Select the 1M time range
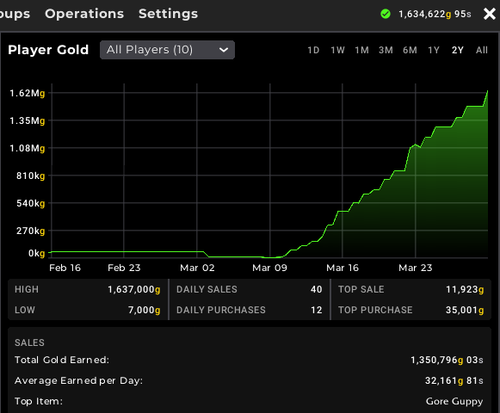The height and width of the screenshot is (413, 500). 362,50
